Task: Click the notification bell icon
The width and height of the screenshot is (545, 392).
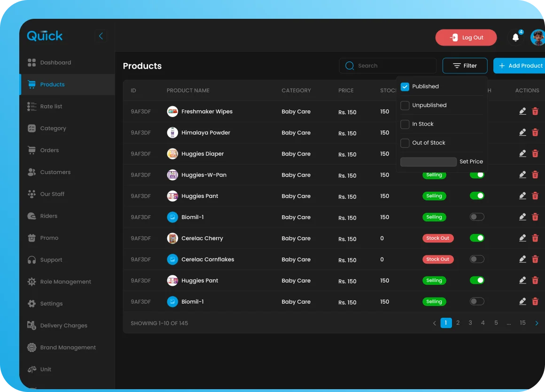Action: (515, 38)
